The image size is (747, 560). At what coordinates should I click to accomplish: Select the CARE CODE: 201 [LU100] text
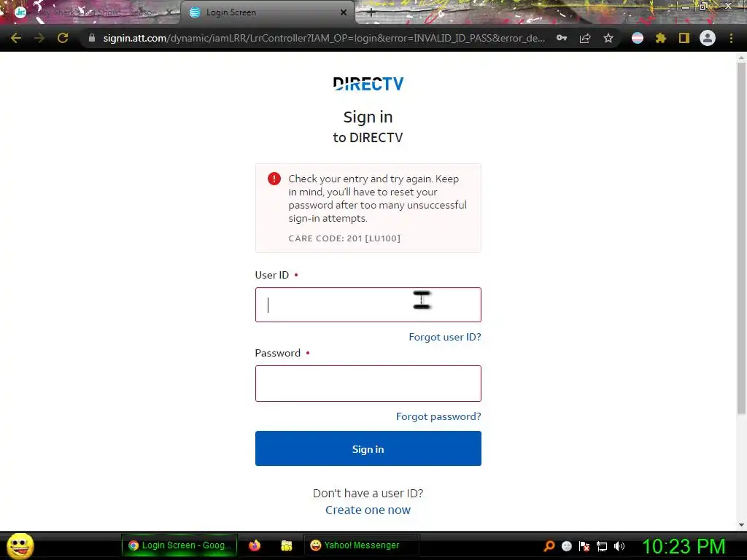(x=344, y=238)
